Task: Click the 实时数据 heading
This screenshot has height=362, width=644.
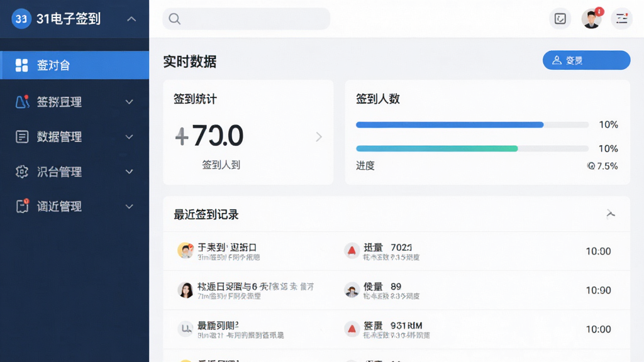Action: click(190, 62)
